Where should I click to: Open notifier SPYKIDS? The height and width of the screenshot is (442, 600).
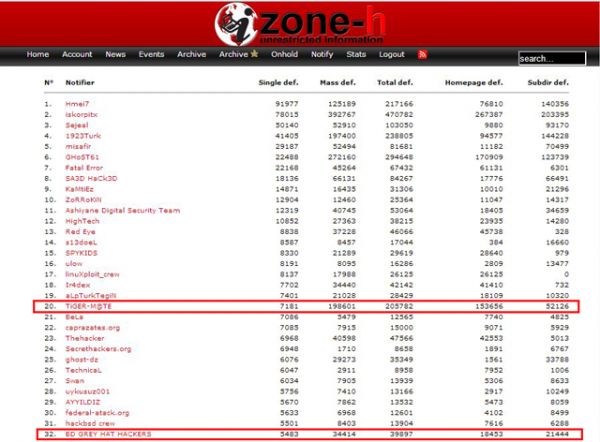click(81, 253)
